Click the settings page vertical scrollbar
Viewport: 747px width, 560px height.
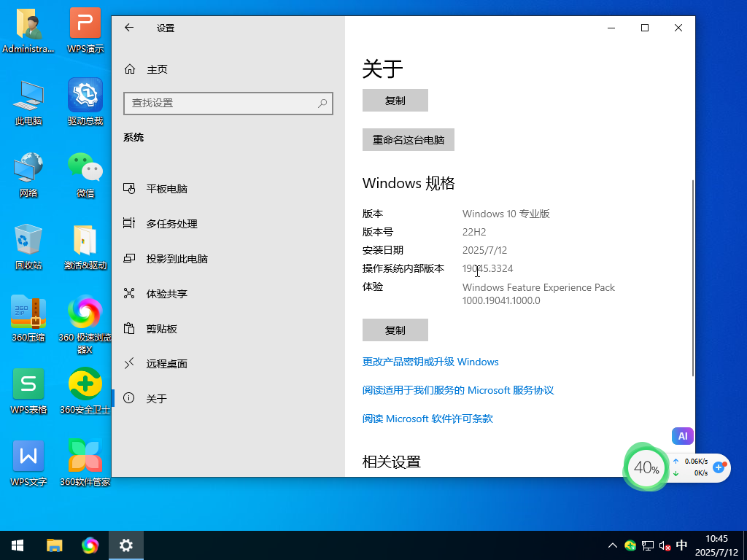[692, 279]
